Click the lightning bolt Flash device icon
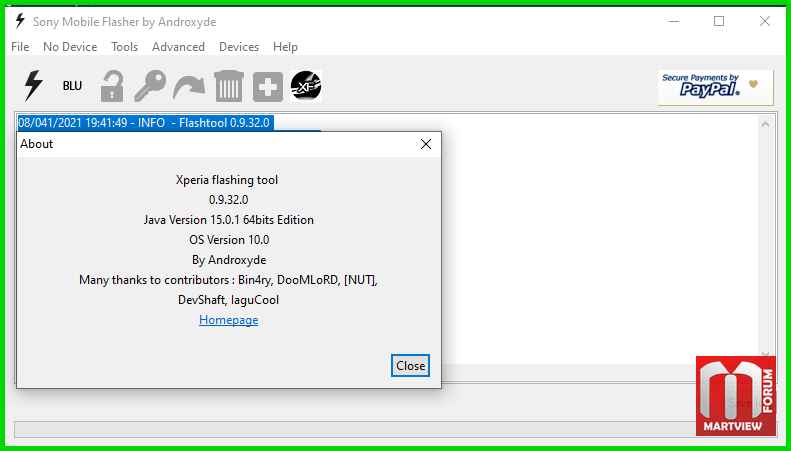This screenshot has width=791, height=451. coord(34,86)
